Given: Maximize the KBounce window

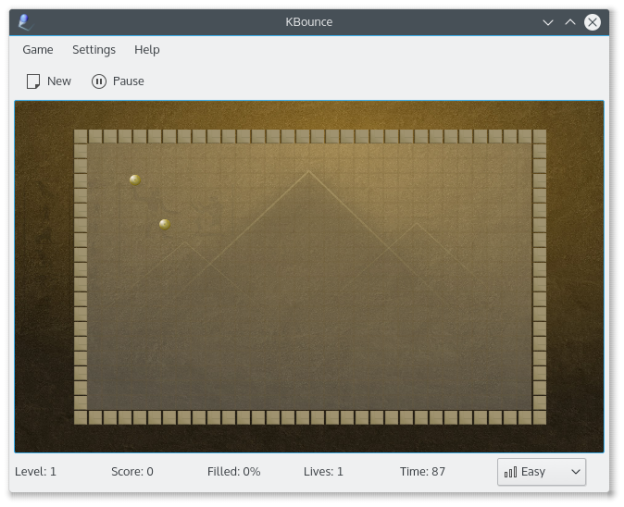Looking at the screenshot, I should (570, 22).
